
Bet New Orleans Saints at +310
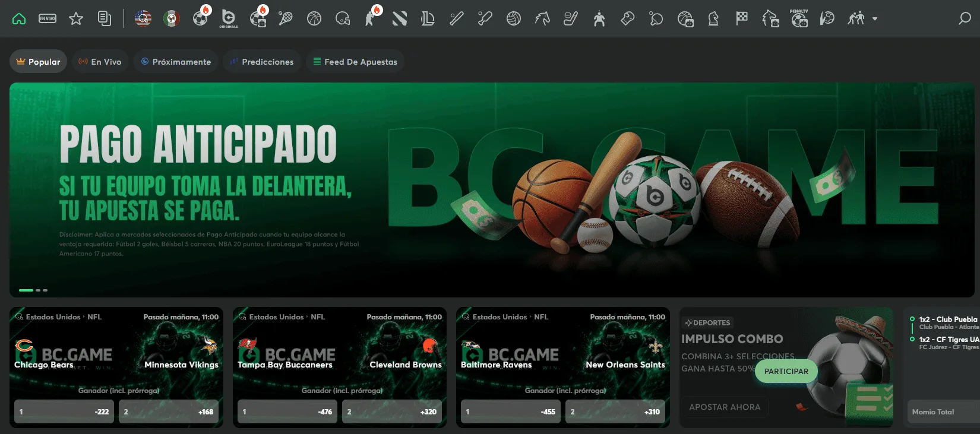click(x=615, y=411)
